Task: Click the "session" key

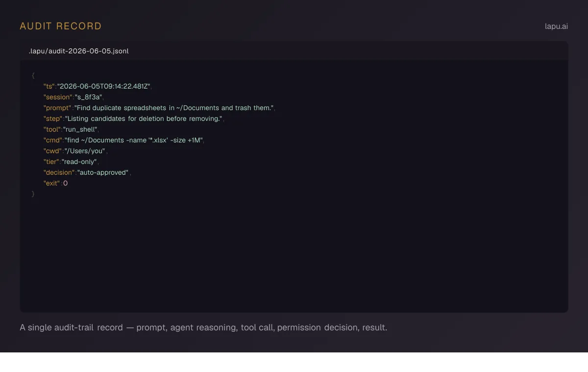Action: pos(58,97)
